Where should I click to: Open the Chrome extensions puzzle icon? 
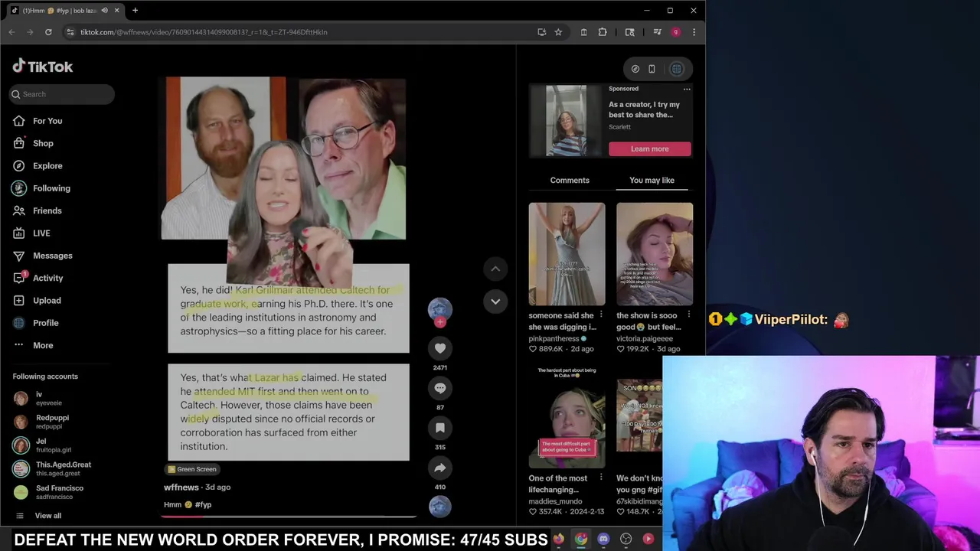tap(603, 32)
